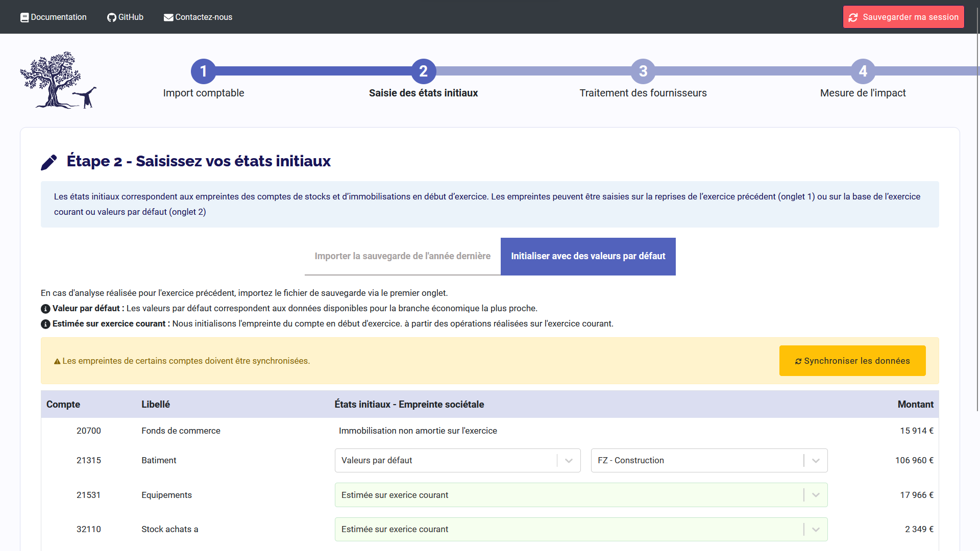Click the Equipements label
Image resolution: width=980 pixels, height=551 pixels.
(x=166, y=495)
